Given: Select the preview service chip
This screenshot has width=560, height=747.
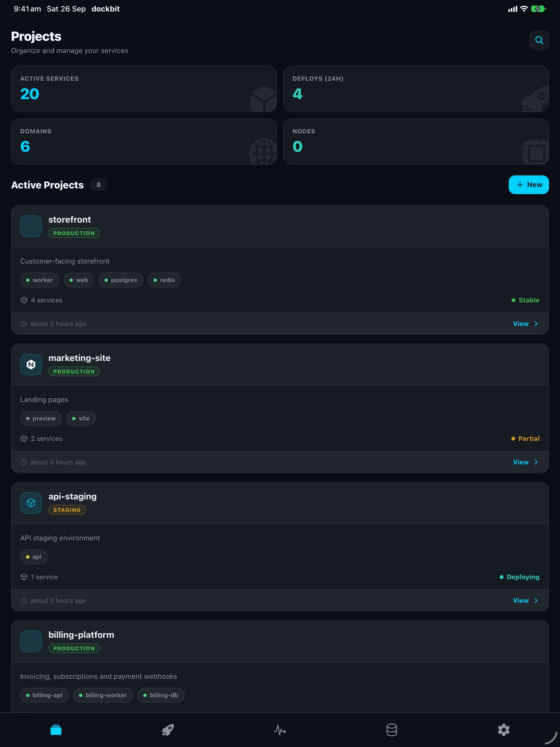Looking at the screenshot, I should click(41, 419).
